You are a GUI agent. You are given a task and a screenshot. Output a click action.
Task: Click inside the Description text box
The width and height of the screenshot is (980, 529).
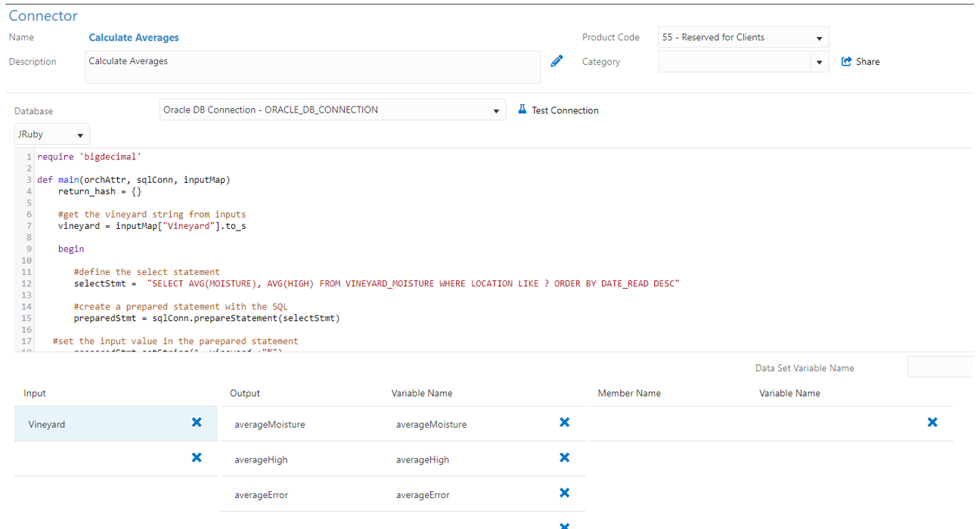pos(312,67)
